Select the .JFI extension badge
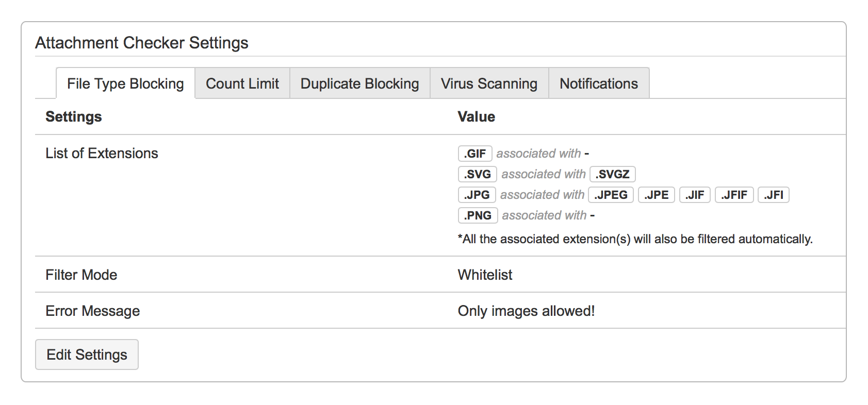The image size is (868, 405). [x=774, y=194]
